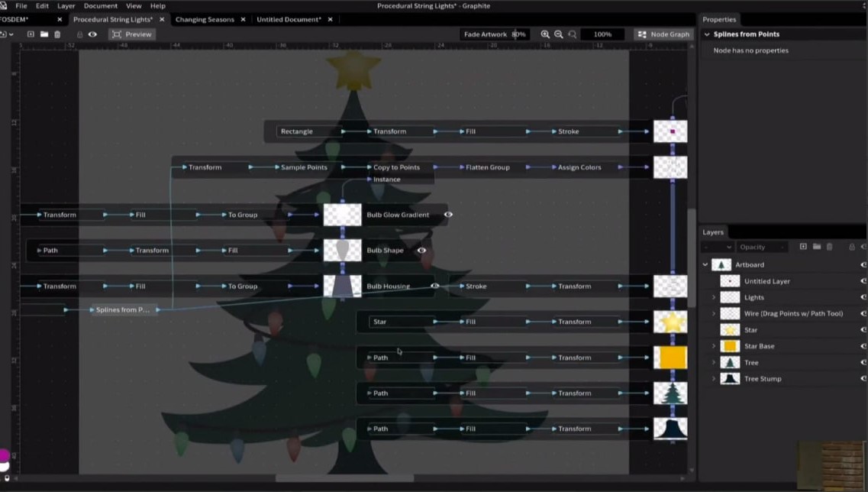The image size is (868, 492).
Task: Click the zoom out magnifier icon
Action: click(559, 34)
